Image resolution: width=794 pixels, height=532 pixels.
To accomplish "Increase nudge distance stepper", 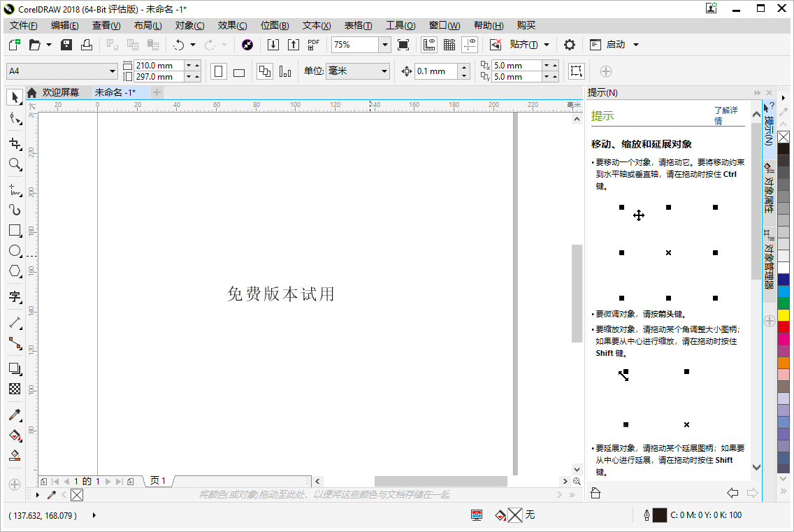I will [464, 67].
